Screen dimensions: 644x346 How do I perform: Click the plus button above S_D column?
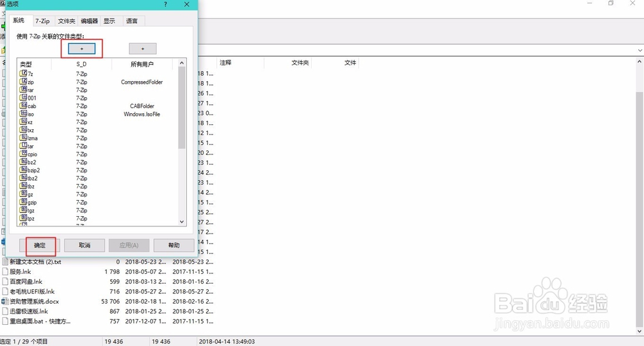point(82,49)
